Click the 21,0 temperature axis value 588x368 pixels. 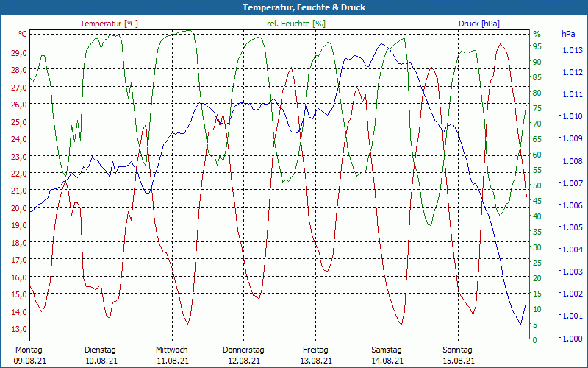coord(19,191)
